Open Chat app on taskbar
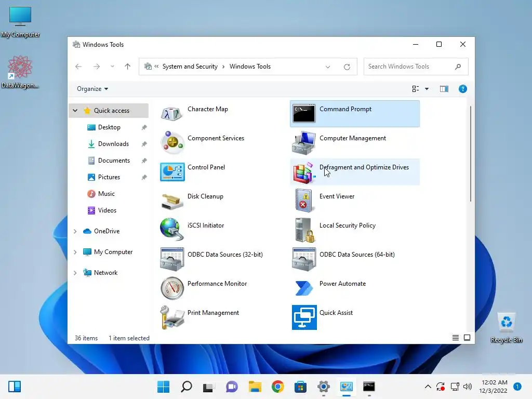 pyautogui.click(x=232, y=387)
